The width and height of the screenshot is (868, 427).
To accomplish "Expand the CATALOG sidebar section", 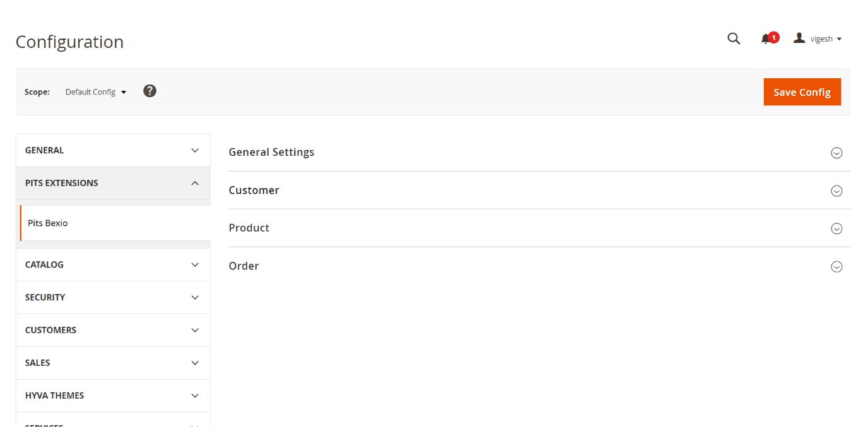I will tap(113, 265).
